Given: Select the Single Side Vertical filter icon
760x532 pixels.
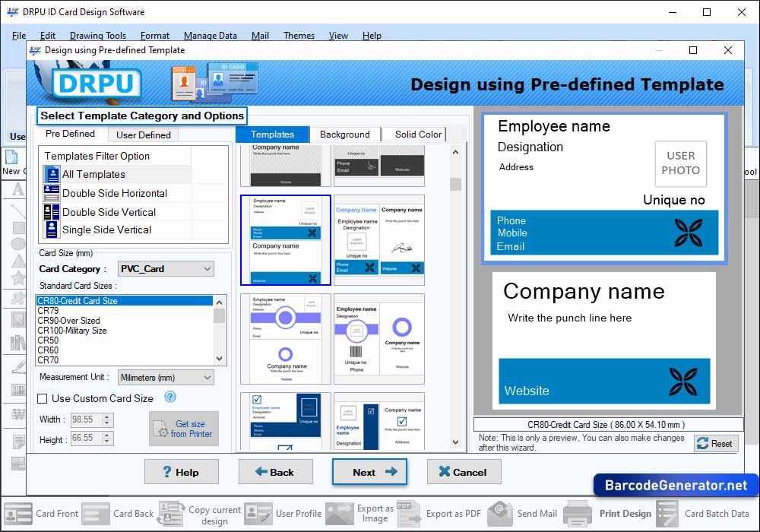Looking at the screenshot, I should point(52,230).
